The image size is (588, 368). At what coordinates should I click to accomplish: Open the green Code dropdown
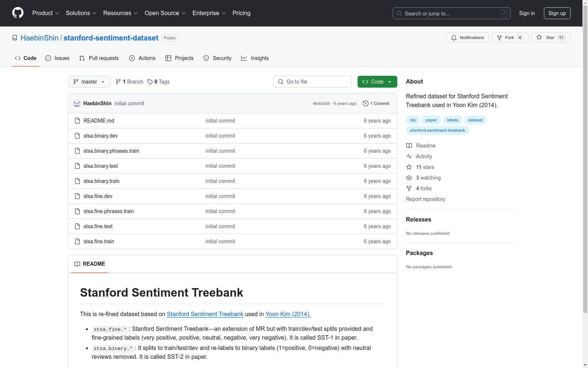pos(377,82)
